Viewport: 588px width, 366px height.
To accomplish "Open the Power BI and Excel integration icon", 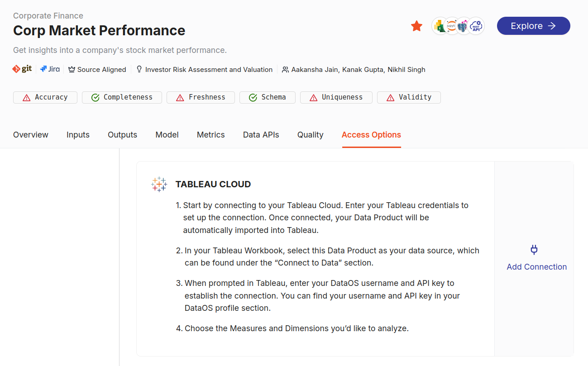I will 438,26.
